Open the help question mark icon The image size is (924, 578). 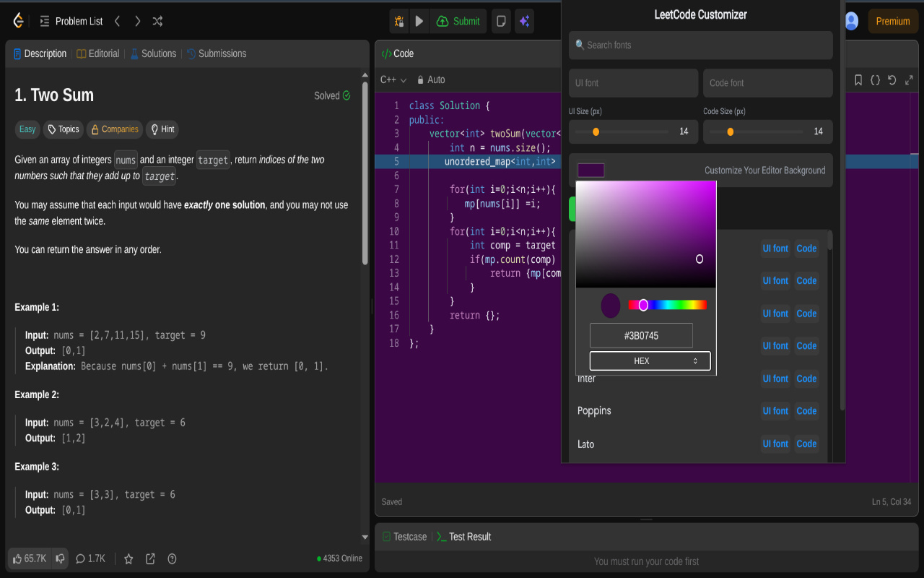click(172, 558)
